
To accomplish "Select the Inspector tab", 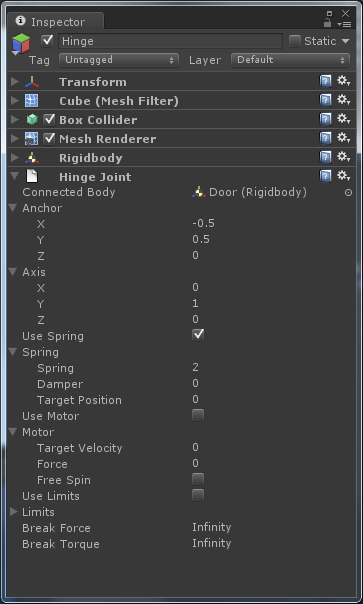I will 55,22.
